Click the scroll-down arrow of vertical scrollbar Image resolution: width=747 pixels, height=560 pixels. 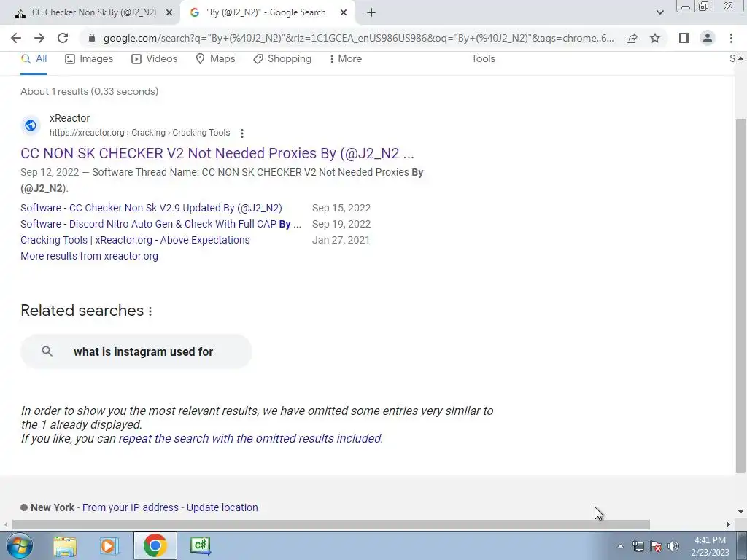(x=740, y=512)
